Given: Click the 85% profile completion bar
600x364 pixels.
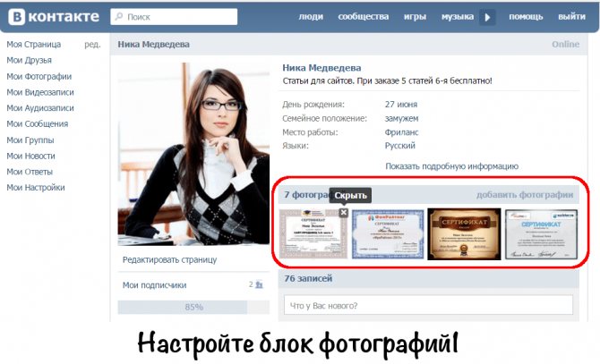Looking at the screenshot, I should (193, 307).
